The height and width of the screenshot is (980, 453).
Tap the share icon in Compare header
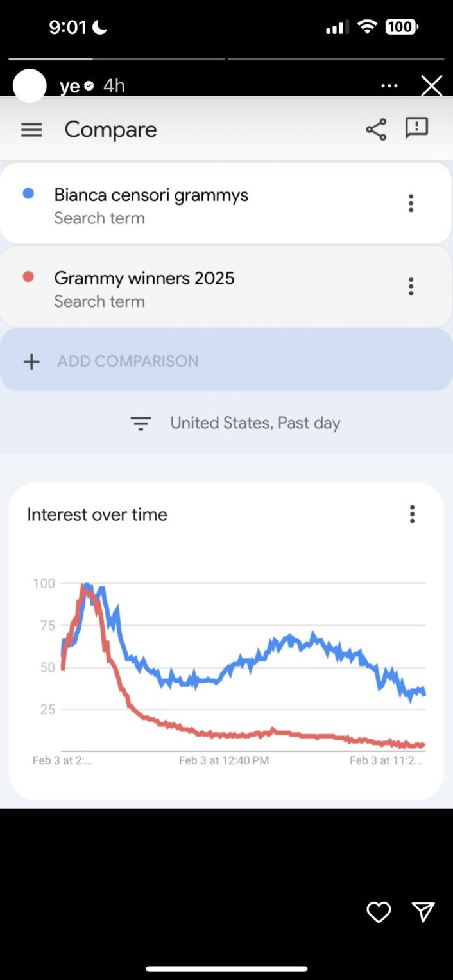point(376,130)
